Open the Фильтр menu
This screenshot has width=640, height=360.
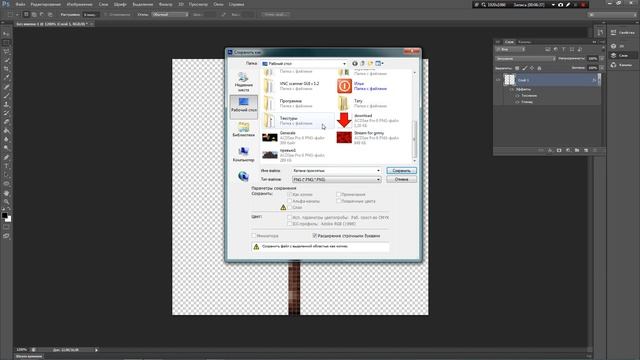pos(165,4)
